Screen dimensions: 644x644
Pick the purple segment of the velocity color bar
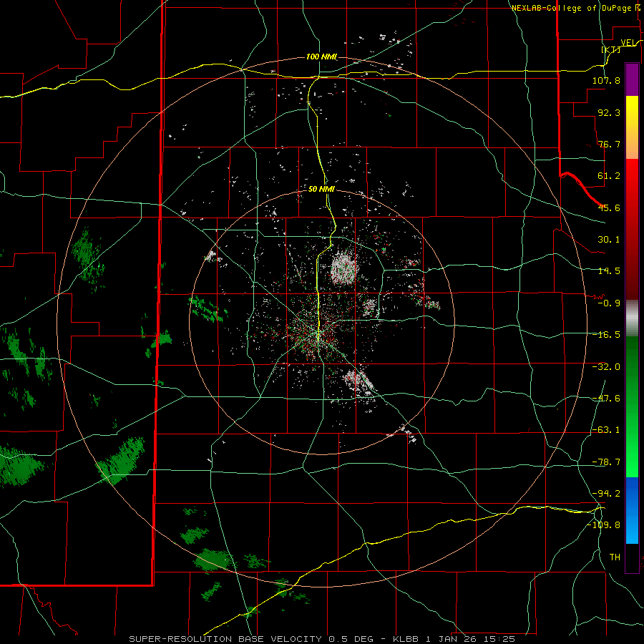[632, 79]
